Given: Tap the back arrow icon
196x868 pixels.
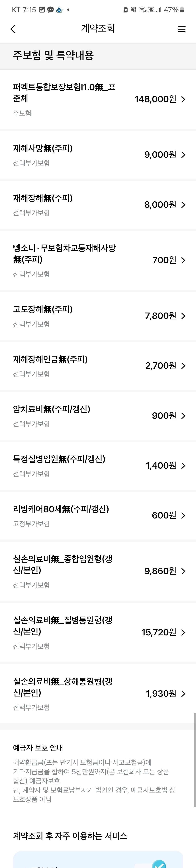Looking at the screenshot, I should [13, 29].
